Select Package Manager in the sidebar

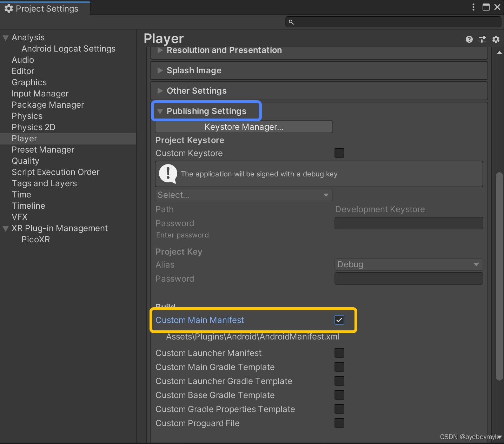tap(48, 105)
